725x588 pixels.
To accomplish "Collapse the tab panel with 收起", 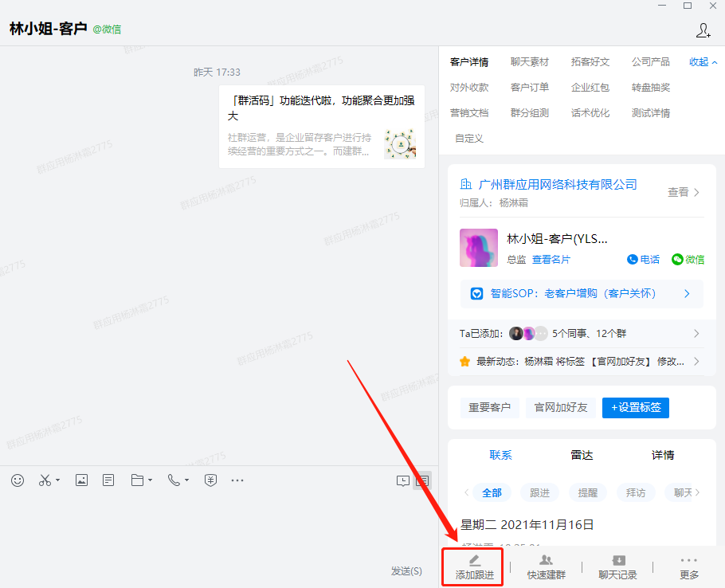I will pos(703,62).
